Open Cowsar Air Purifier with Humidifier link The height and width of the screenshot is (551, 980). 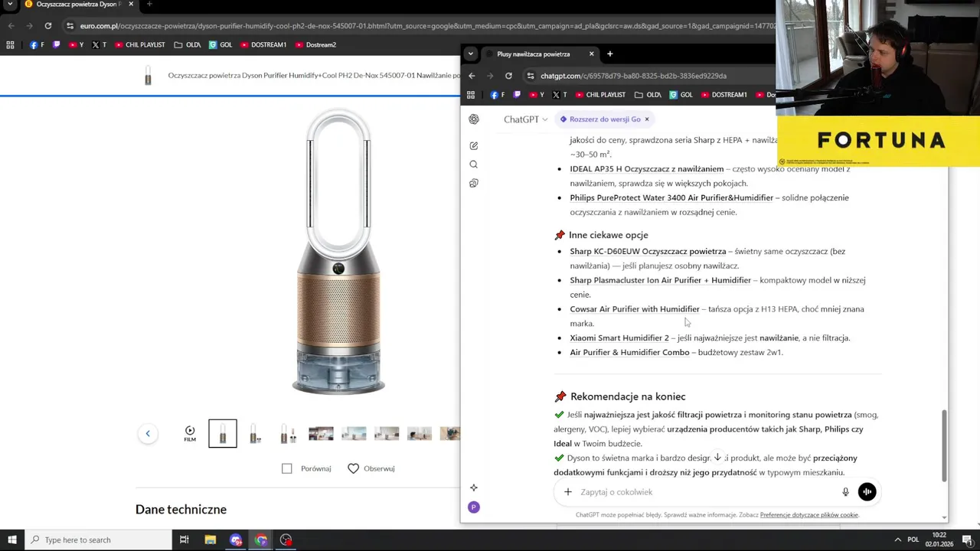[x=635, y=309]
